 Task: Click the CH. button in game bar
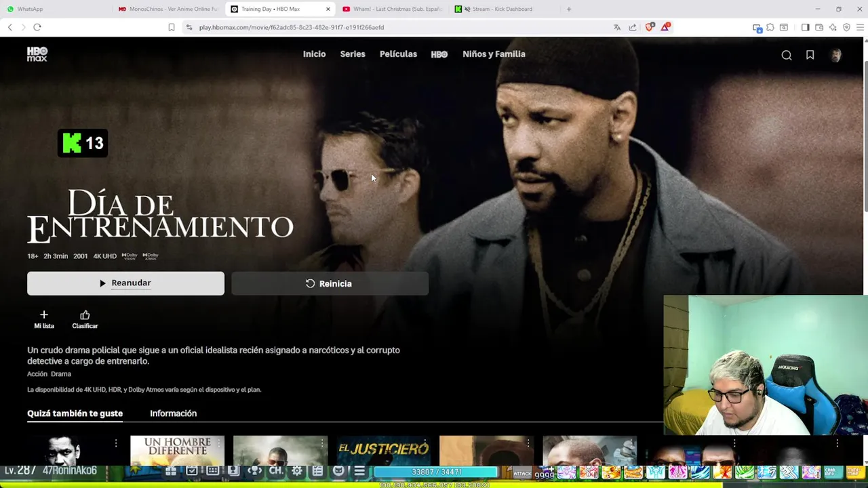(x=276, y=471)
